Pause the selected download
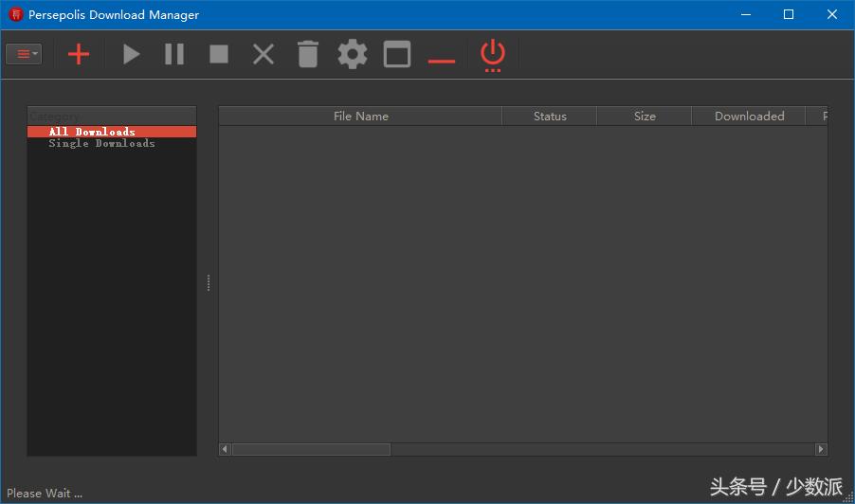Image resolution: width=855 pixels, height=504 pixels. [x=174, y=54]
